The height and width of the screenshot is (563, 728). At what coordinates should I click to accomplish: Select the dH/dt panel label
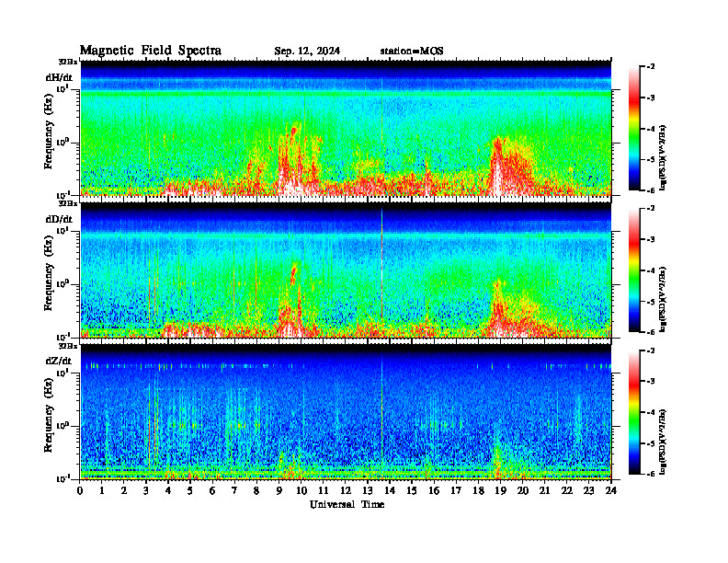tap(59, 77)
